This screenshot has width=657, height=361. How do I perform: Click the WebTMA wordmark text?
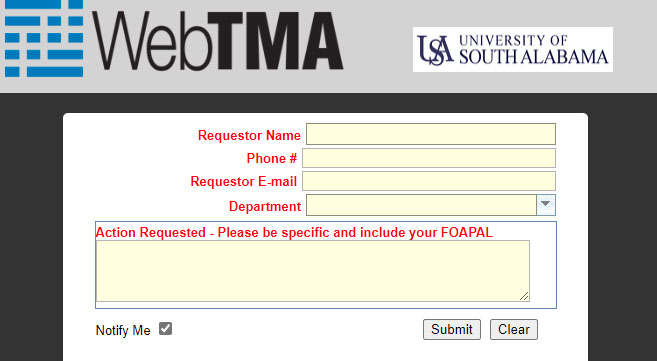(217, 41)
